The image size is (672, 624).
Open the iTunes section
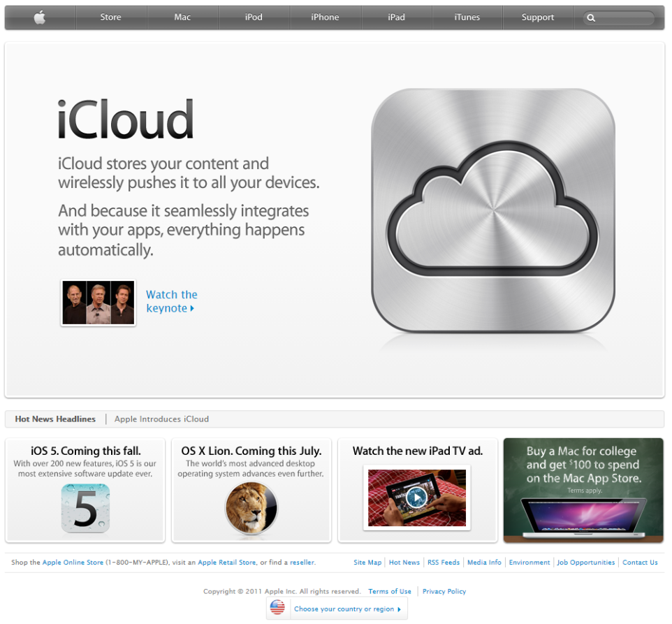pyautogui.click(x=467, y=17)
